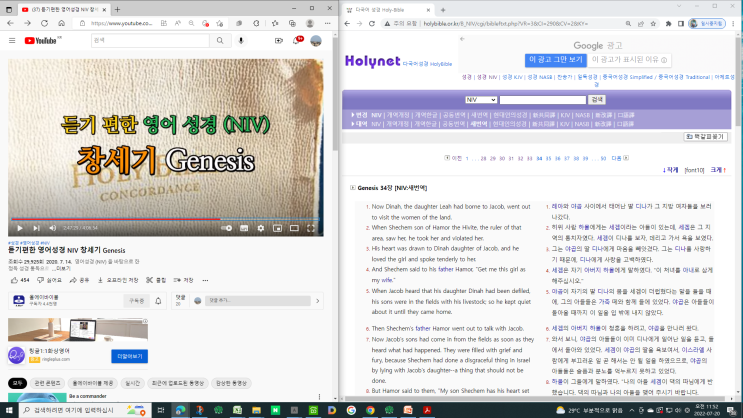Open YouTube create video icon
743x418 pixels.
[x=279, y=41]
